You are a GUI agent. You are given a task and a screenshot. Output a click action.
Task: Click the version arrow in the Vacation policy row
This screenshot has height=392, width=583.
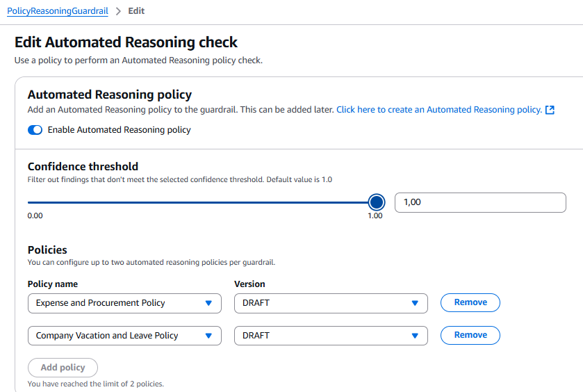click(415, 336)
